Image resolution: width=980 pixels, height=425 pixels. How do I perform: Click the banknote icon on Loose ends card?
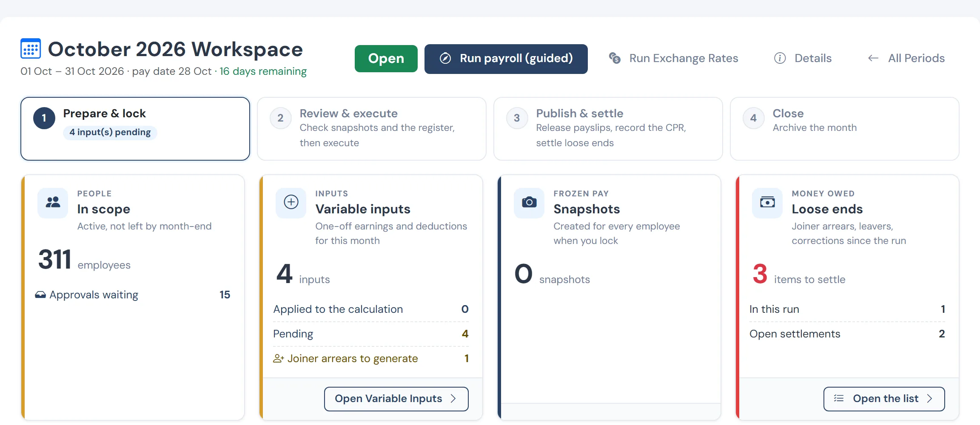click(767, 203)
